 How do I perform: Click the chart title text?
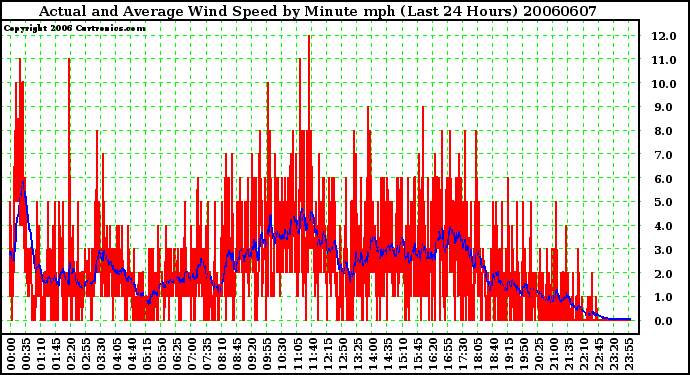[318, 11]
